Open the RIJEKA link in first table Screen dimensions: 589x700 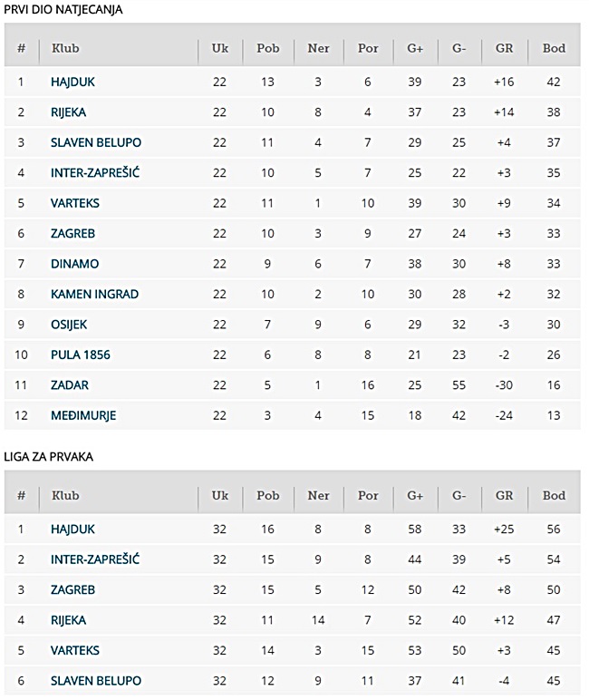[x=68, y=112]
